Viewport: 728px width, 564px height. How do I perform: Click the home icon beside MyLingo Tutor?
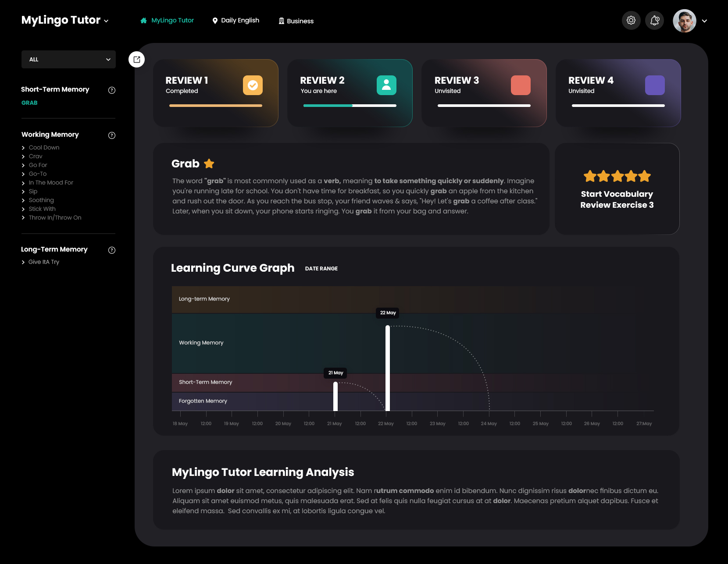[x=143, y=21]
